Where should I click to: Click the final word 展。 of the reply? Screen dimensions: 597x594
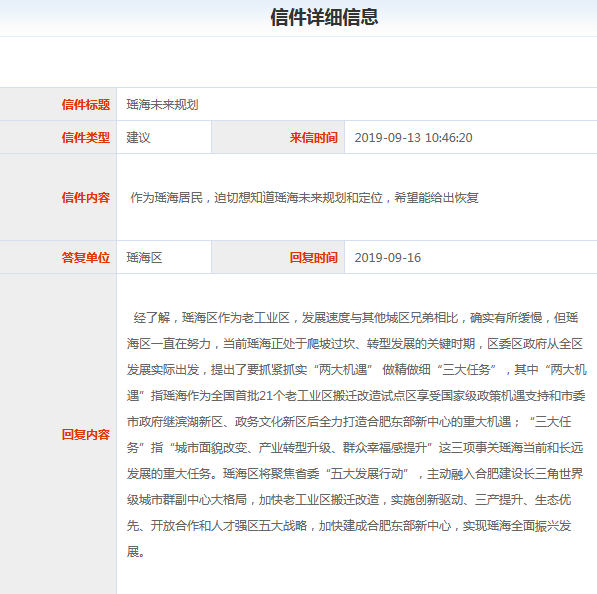[136, 551]
